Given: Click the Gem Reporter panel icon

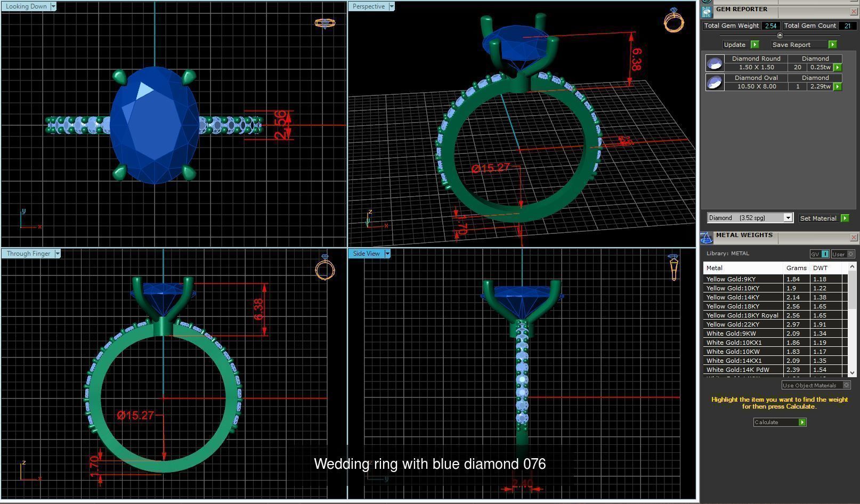Looking at the screenshot, I should point(707,11).
